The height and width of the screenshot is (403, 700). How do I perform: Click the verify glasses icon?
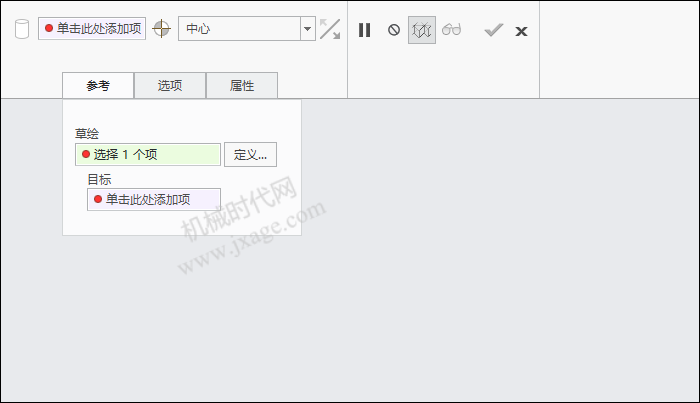tap(451, 30)
